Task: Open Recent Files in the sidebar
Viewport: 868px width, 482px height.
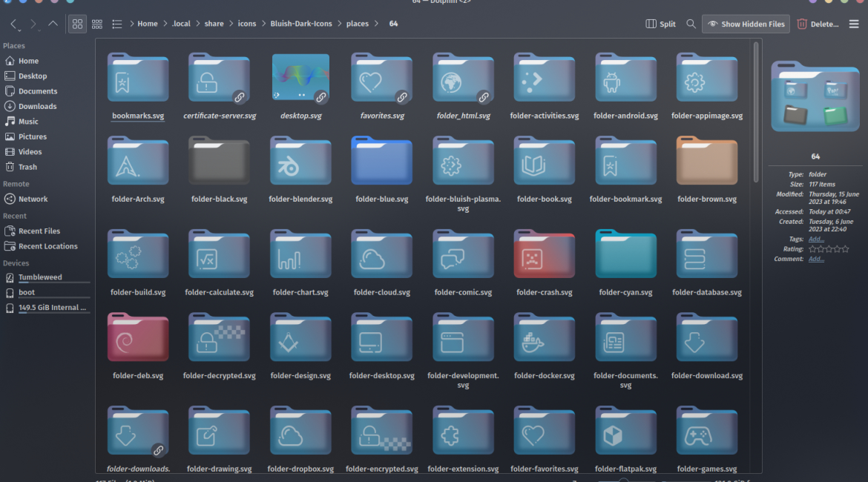Action: point(39,231)
